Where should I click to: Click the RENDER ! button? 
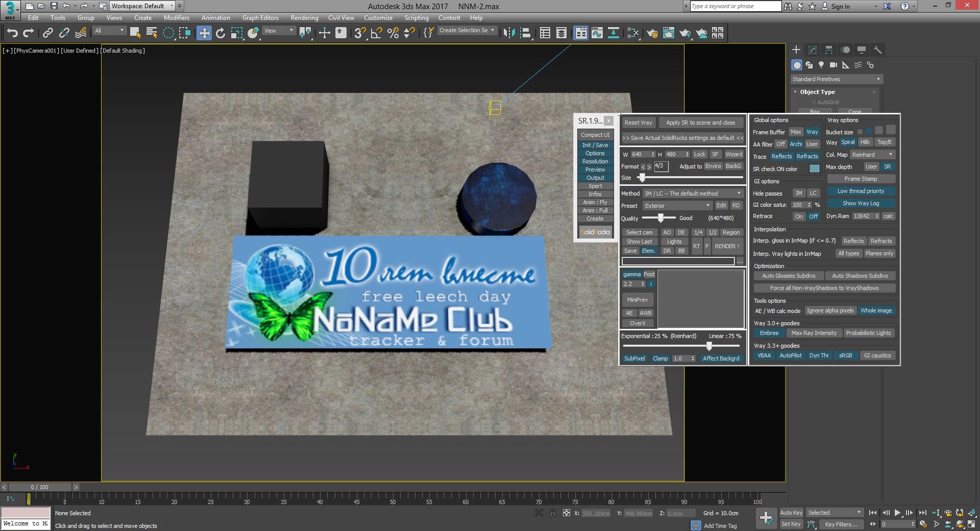click(727, 246)
